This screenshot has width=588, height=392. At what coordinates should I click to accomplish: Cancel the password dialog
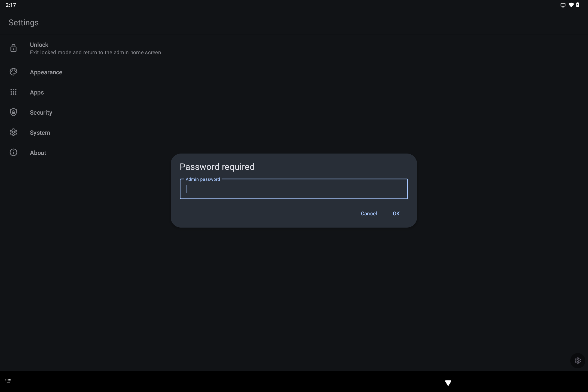[x=369, y=213]
